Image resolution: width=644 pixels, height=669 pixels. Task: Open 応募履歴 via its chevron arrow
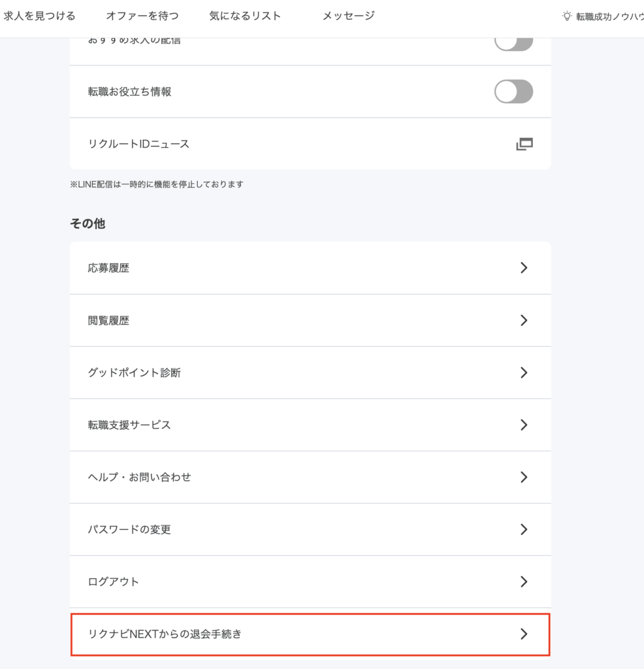pos(524,268)
